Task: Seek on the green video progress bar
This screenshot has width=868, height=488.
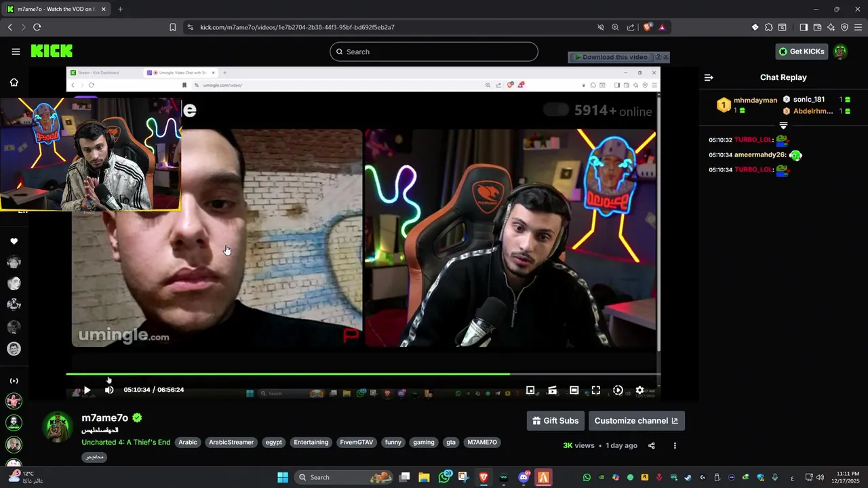Action: point(363,373)
